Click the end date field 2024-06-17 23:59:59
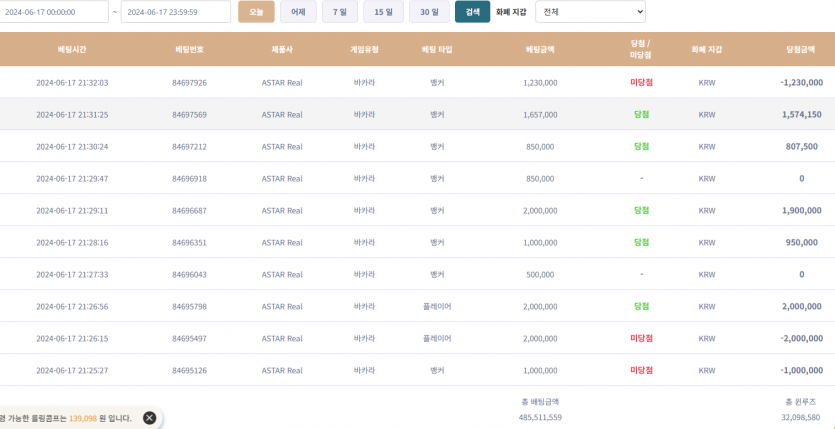This screenshot has width=835, height=429. [x=176, y=12]
